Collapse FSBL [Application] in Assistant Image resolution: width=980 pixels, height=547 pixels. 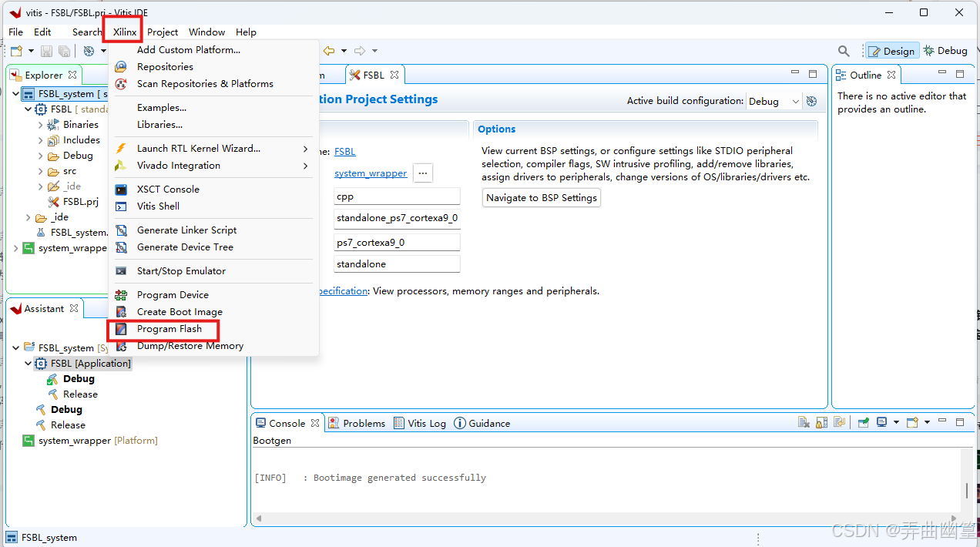pyautogui.click(x=29, y=364)
